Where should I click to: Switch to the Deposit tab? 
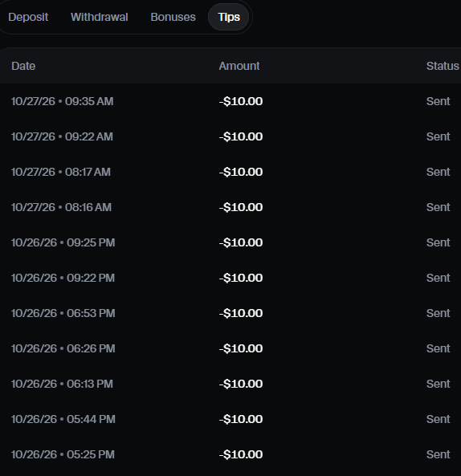click(28, 17)
